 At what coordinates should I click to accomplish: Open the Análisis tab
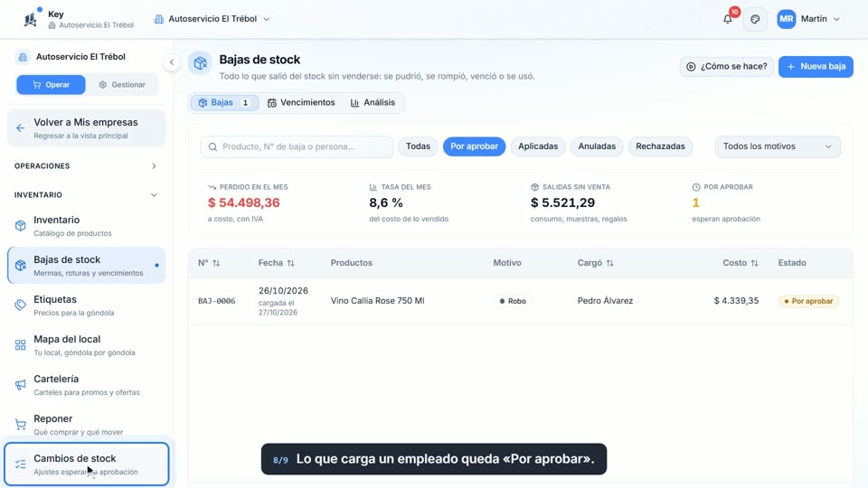(373, 103)
